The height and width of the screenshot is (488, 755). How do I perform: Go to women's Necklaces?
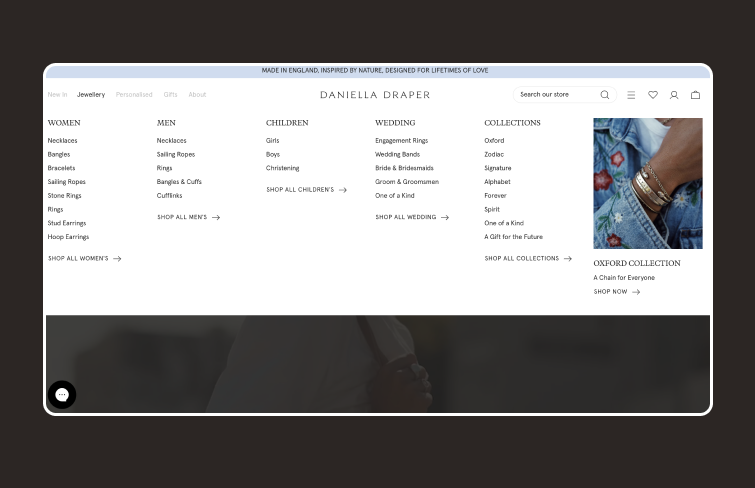(x=63, y=141)
